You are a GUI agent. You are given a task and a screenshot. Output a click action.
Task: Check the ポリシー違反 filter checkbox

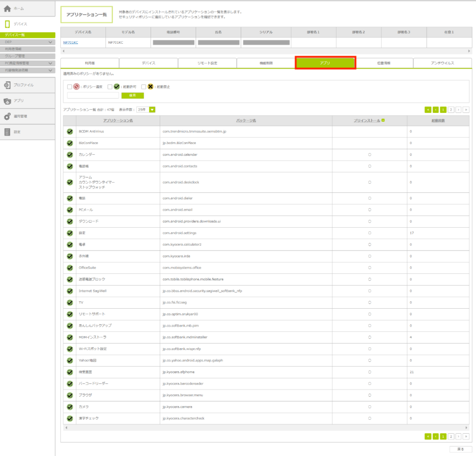tap(69, 87)
